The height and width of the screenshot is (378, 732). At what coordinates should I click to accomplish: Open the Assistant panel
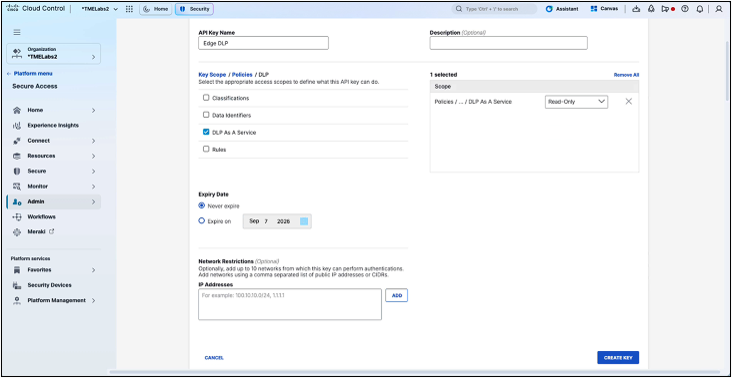(562, 9)
